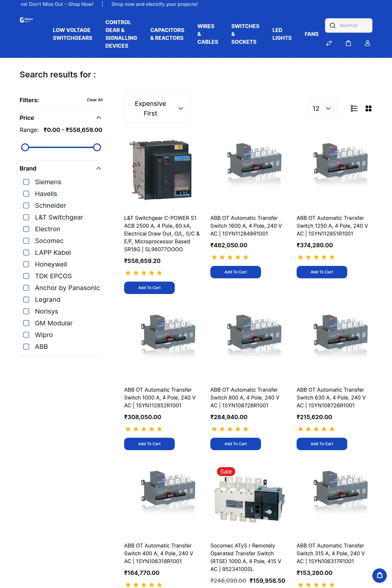The width and height of the screenshot is (392, 588).
Task: Open the shopping bag icon in header
Action: (348, 43)
